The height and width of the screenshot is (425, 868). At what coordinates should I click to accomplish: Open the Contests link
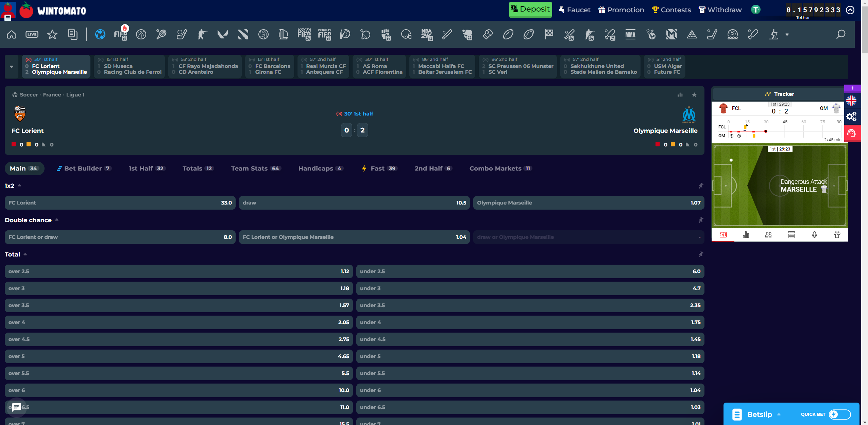click(x=671, y=10)
